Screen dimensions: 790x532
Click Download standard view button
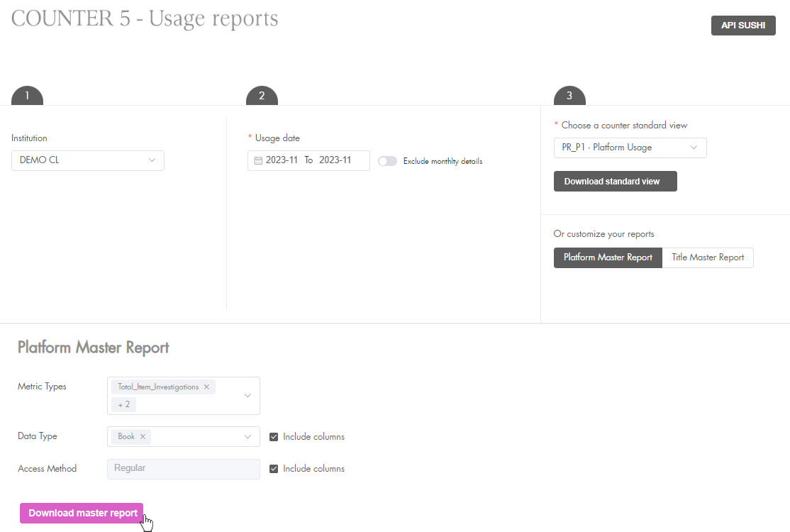[x=615, y=182]
